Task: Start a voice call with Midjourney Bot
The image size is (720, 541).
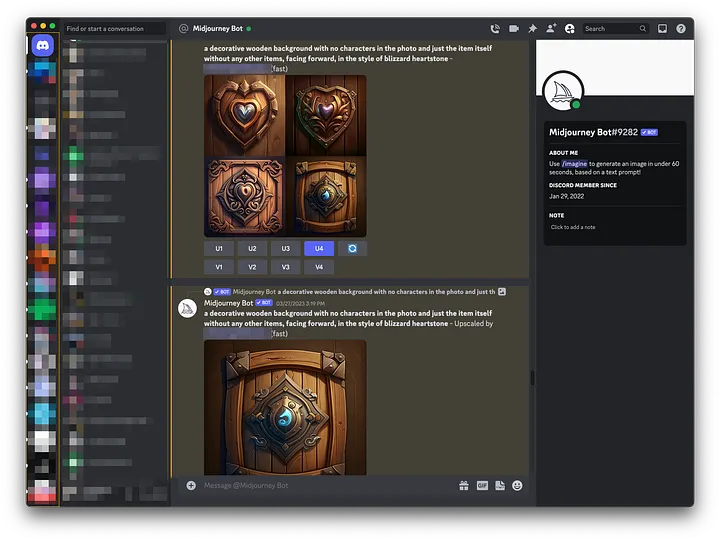Action: [495, 29]
